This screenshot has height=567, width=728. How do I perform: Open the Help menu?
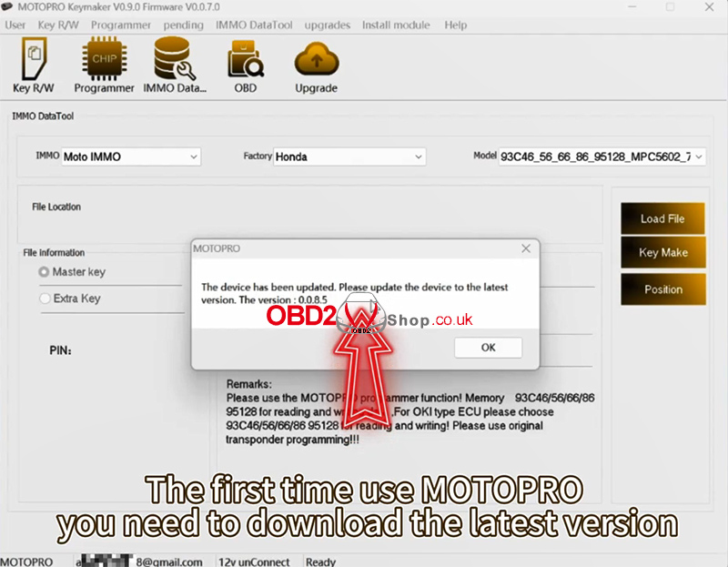click(x=456, y=25)
